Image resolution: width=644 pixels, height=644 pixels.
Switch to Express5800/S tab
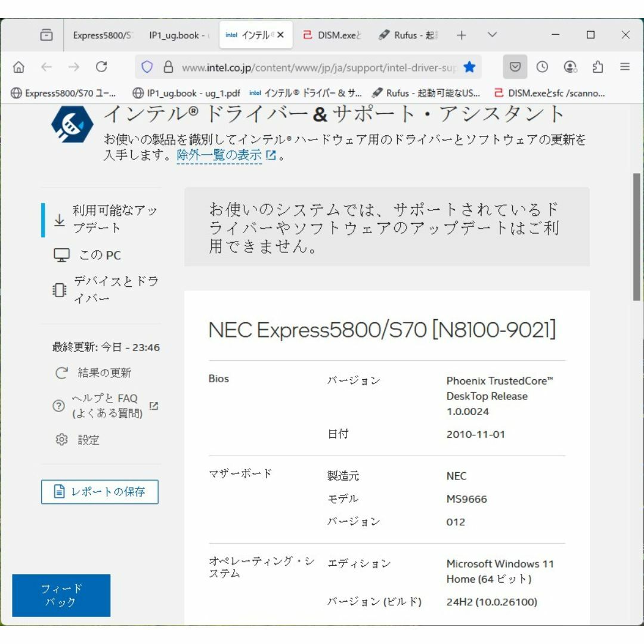102,35
